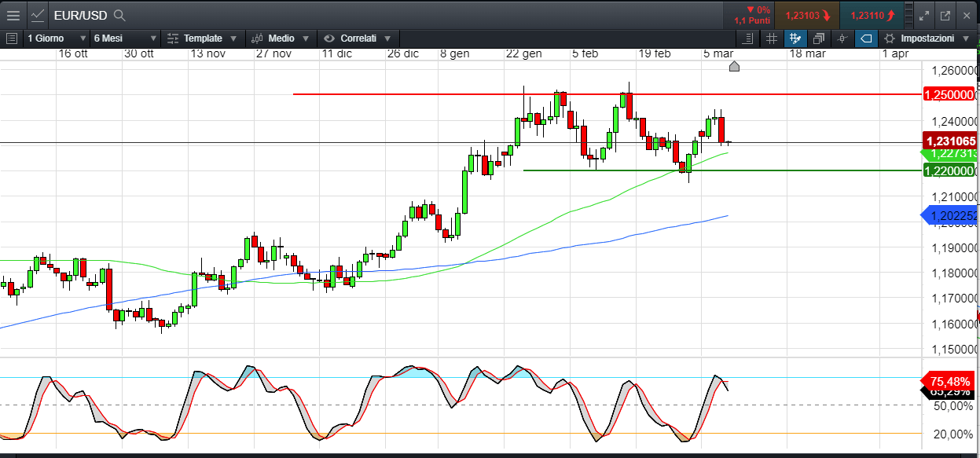Open the 6 Mesi period dropdown

tap(125, 38)
